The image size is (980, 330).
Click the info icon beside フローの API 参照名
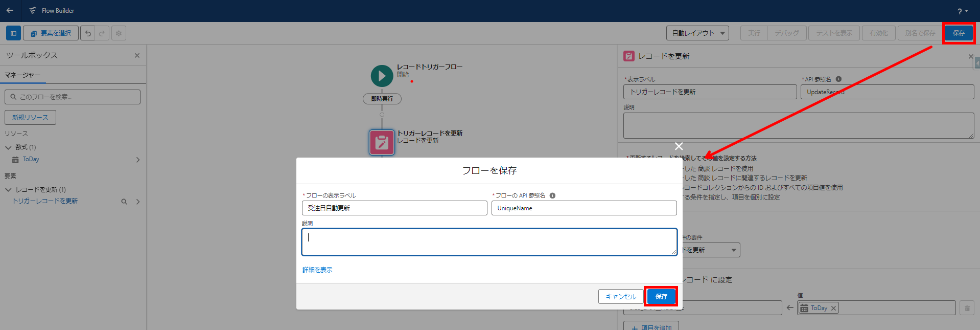(x=552, y=195)
